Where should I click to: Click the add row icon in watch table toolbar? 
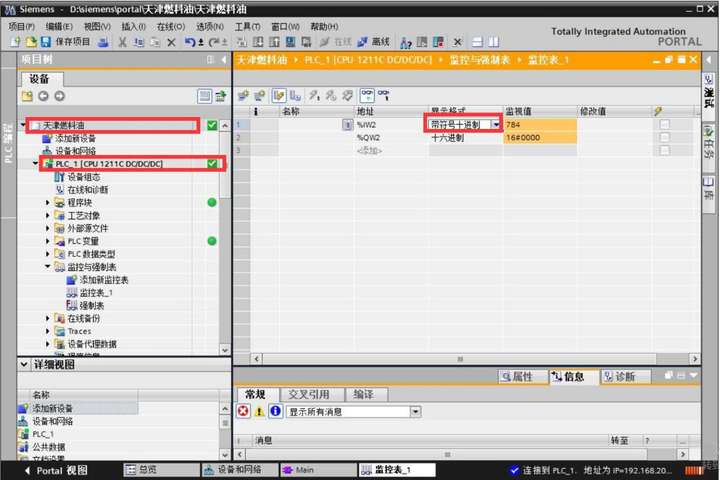[259, 96]
